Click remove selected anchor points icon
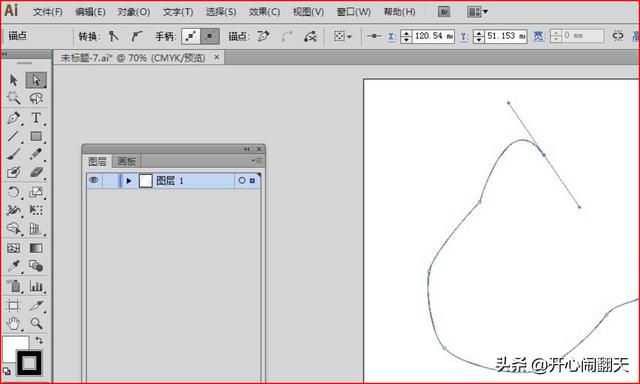This screenshot has height=384, width=640. point(264,36)
